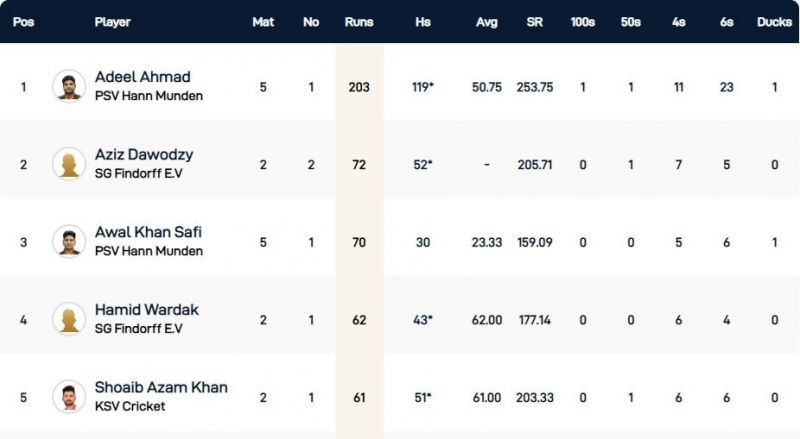This screenshot has height=439, width=800.
Task: Click the Hs column header
Action: 423,22
